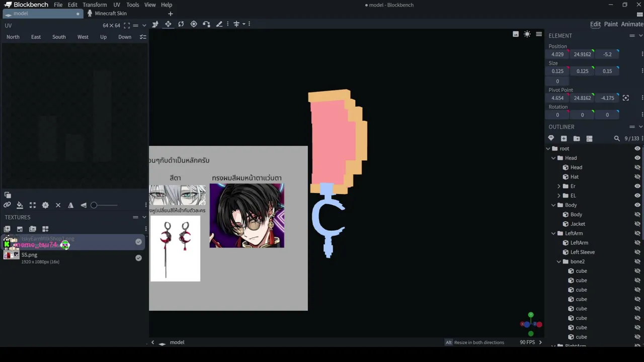Click the Auto UV icon
Image resolution: width=644 pixels, height=362 pixels.
pyautogui.click(x=45, y=205)
